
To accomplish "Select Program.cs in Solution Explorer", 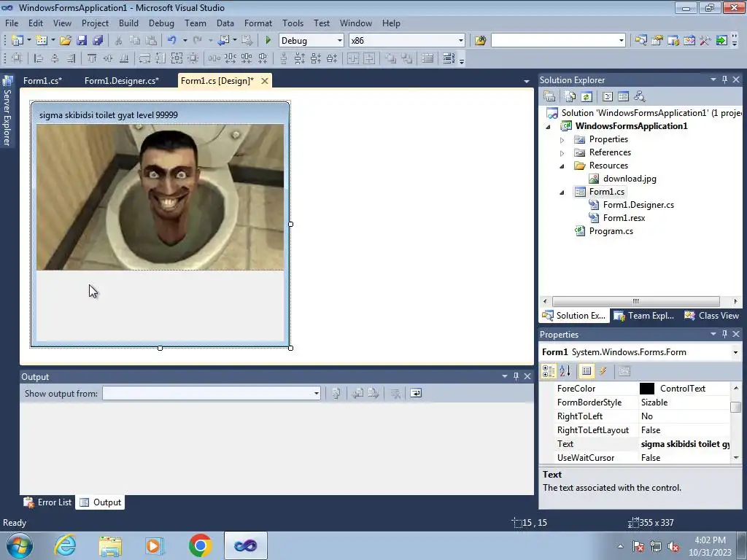I will point(611,231).
